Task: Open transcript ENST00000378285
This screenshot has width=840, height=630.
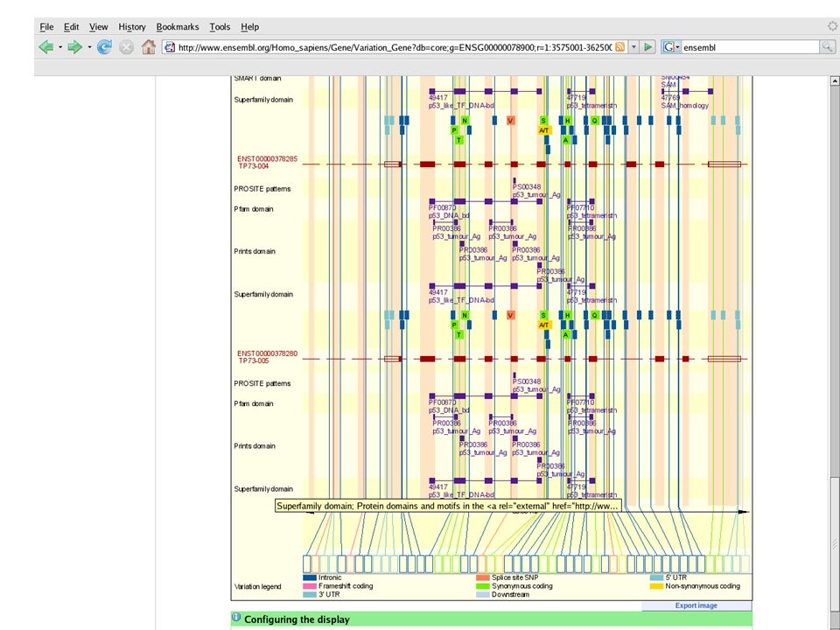Action: click(268, 159)
